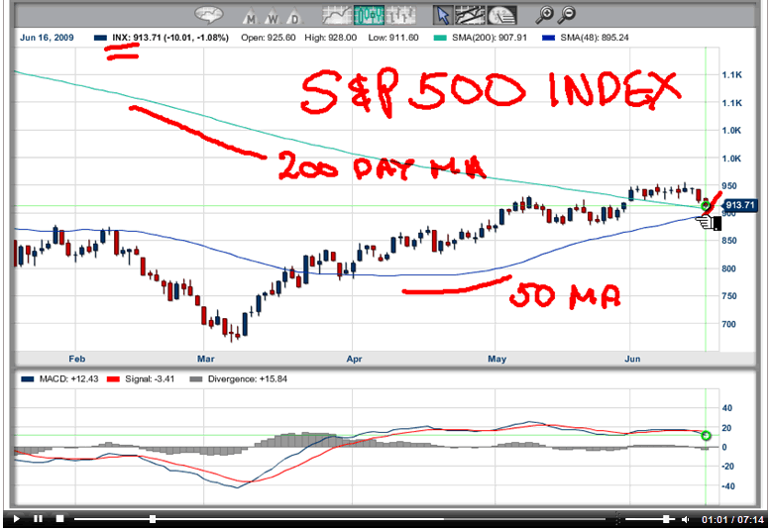Click the zoom out magnifier
The height and width of the screenshot is (532, 772).
(568, 15)
